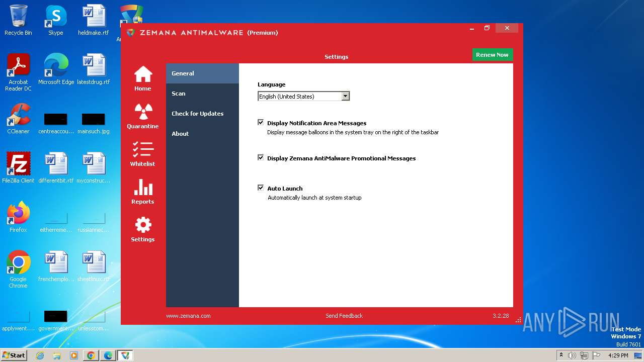Click the Show desktop button
Screen dimensions: 644x362
639,355
